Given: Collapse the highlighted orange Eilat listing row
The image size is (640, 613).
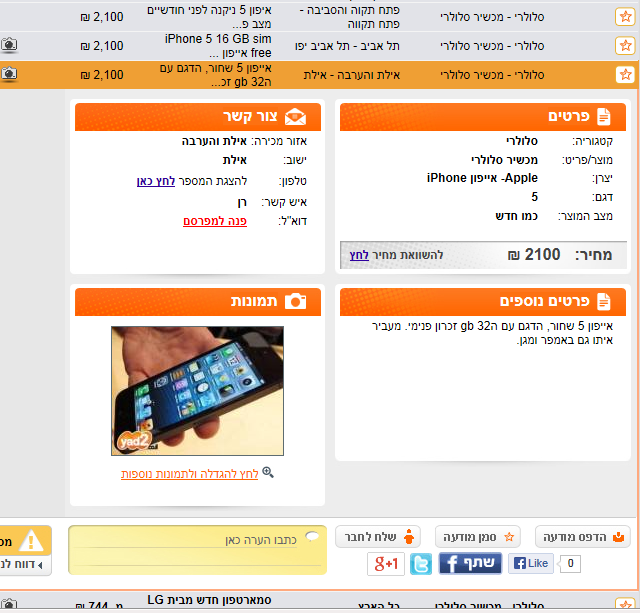Looking at the screenshot, I should [x=320, y=75].
